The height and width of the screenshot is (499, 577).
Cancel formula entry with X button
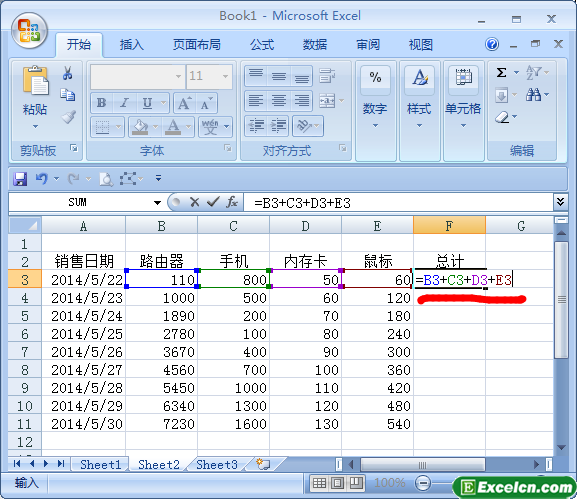click(195, 202)
